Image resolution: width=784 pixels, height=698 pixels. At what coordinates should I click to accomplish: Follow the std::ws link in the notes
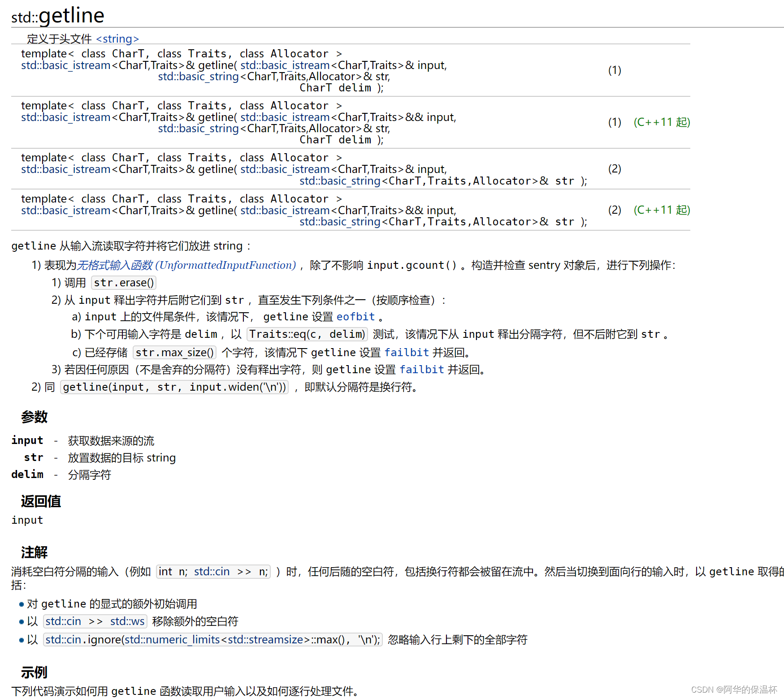click(127, 621)
